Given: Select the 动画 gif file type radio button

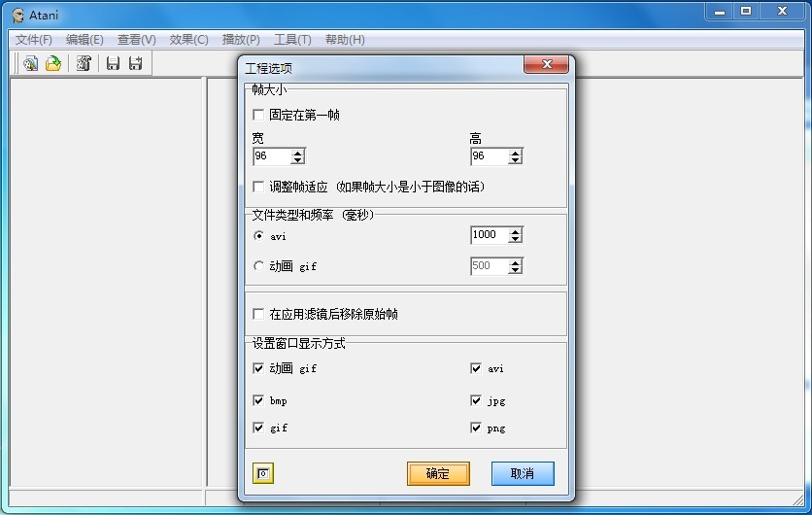Looking at the screenshot, I should 258,265.
